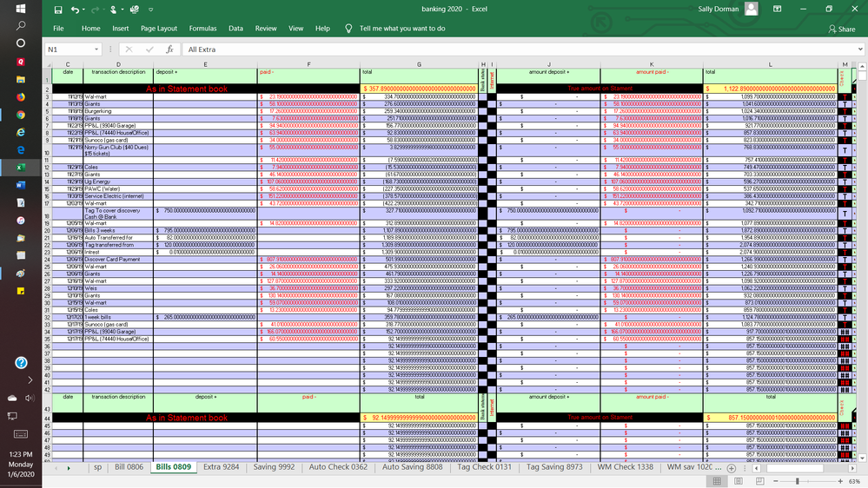Click the View ribbon tab
Screen dimensions: 868x488
(x=295, y=28)
